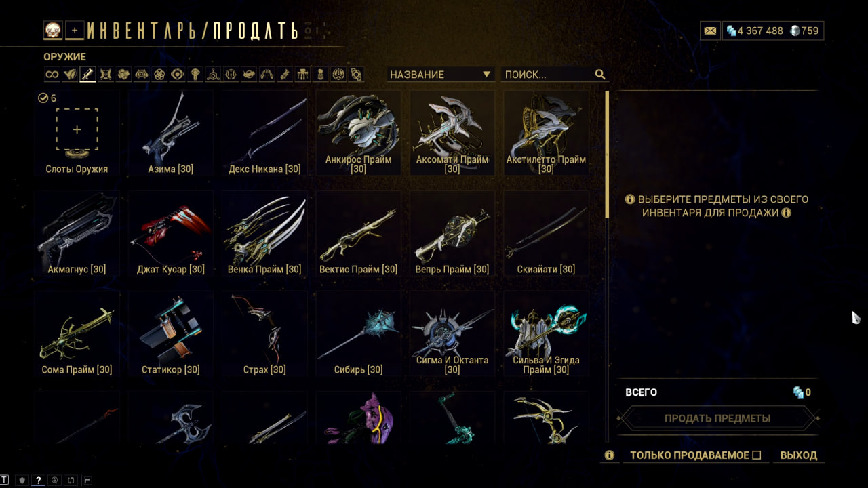Select the infinity 'all items' category filter
Image resolution: width=868 pixels, height=488 pixels.
point(52,75)
